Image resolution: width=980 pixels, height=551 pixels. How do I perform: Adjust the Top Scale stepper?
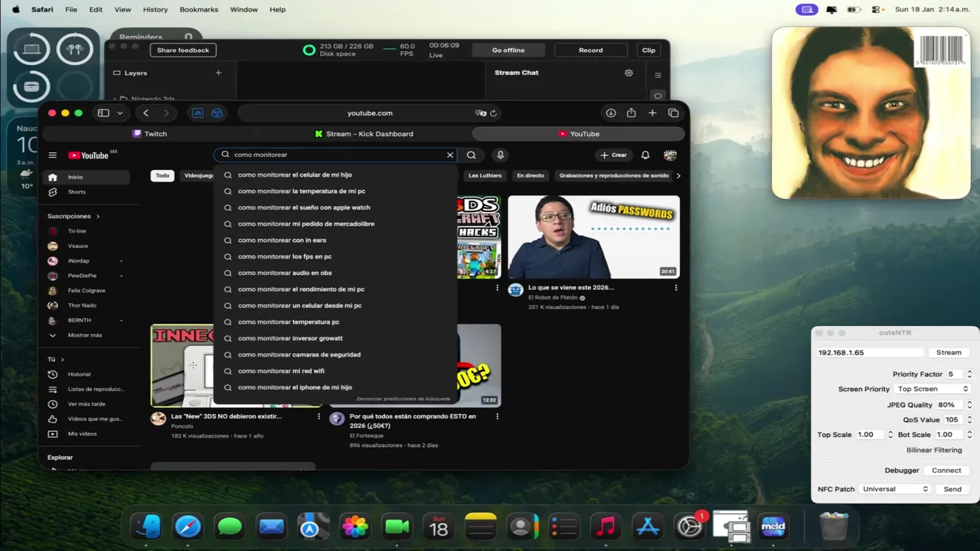[890, 435]
